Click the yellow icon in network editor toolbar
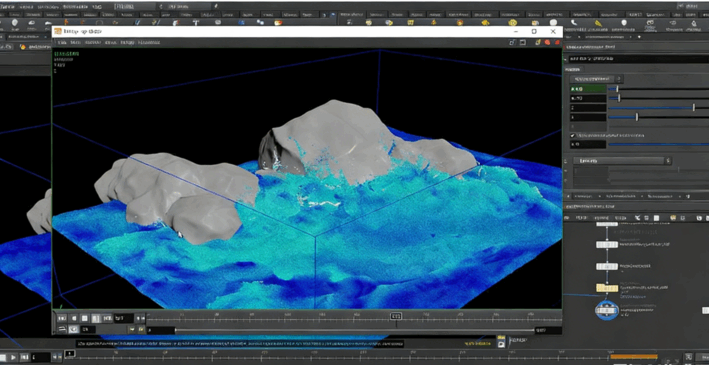Image resolution: width=709 pixels, height=365 pixels. coord(673,218)
